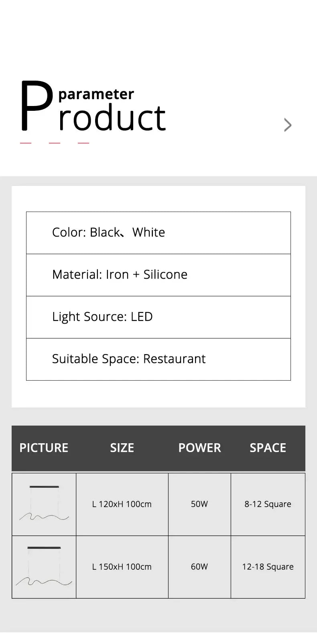Viewport: 317px width, 644px height.
Task: Select the 50W power cell
Action: (x=199, y=504)
